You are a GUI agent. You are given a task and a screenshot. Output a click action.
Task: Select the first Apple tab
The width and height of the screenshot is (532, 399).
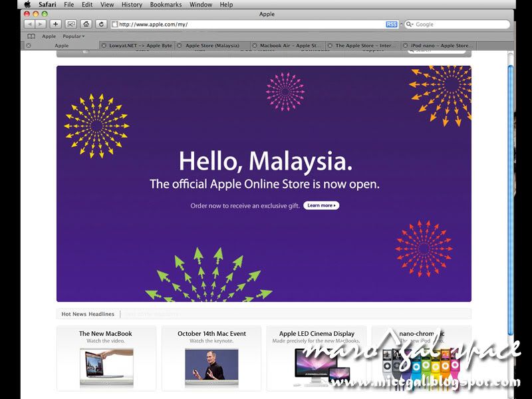click(x=62, y=45)
